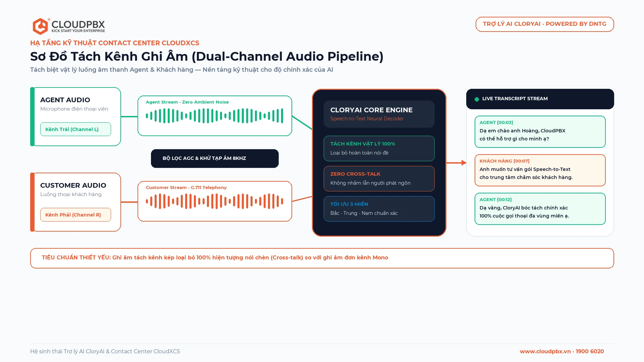This screenshot has height=362, width=644.
Task: Click the orange arrow to transcript panel
Action: [x=456, y=163]
